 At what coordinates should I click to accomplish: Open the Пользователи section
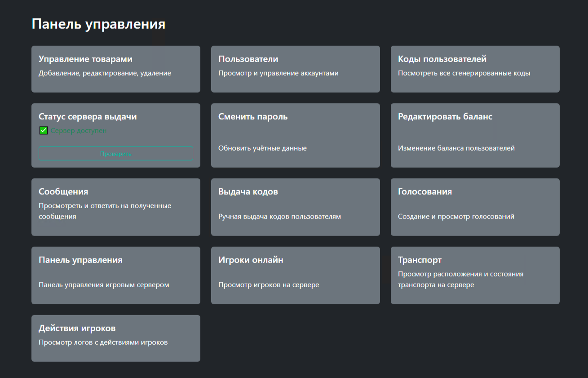[x=295, y=69]
